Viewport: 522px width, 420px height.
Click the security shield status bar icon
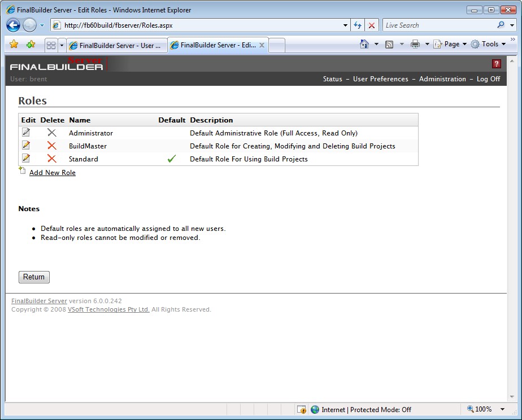tap(302, 409)
